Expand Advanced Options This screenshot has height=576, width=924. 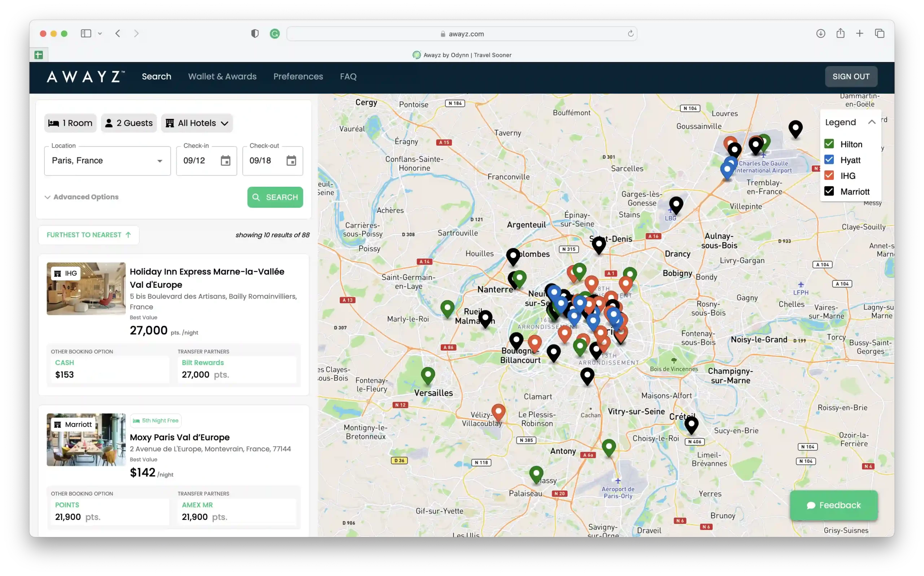(x=82, y=197)
